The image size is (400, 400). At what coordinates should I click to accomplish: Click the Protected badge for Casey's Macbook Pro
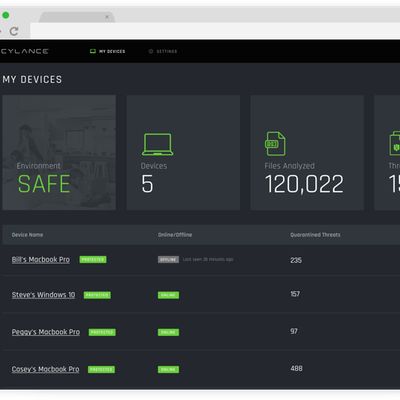click(101, 369)
